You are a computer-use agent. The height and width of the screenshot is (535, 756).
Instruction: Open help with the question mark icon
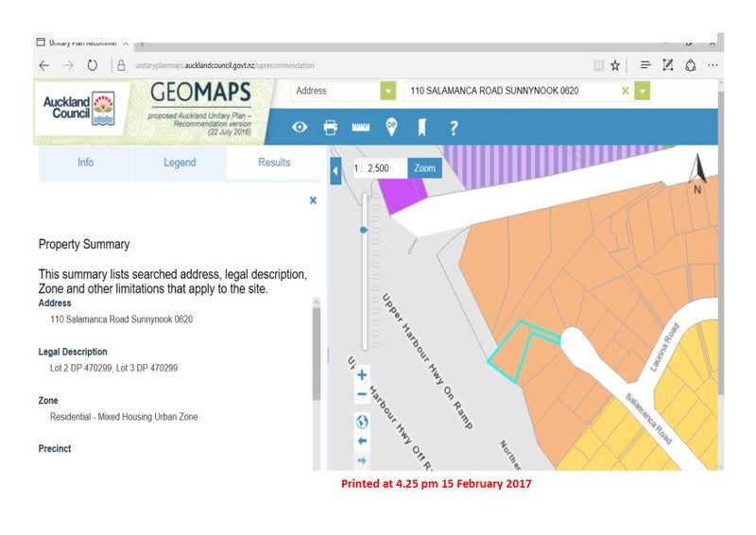point(454,127)
